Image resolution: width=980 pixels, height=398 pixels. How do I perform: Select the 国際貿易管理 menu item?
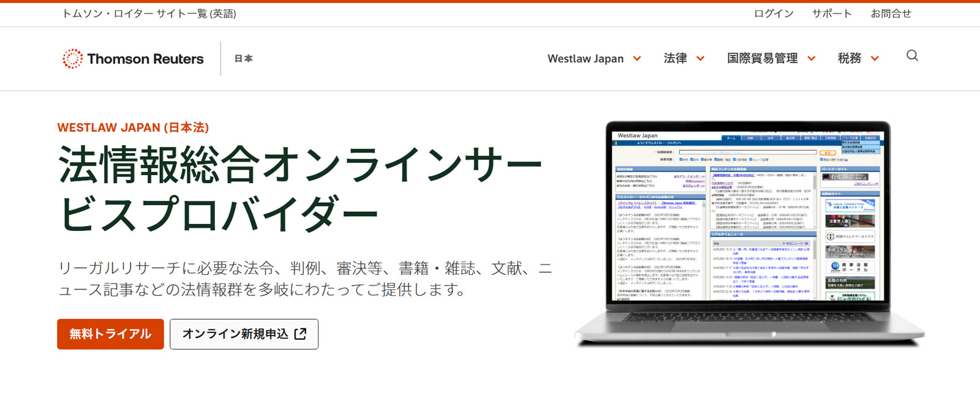(x=763, y=59)
